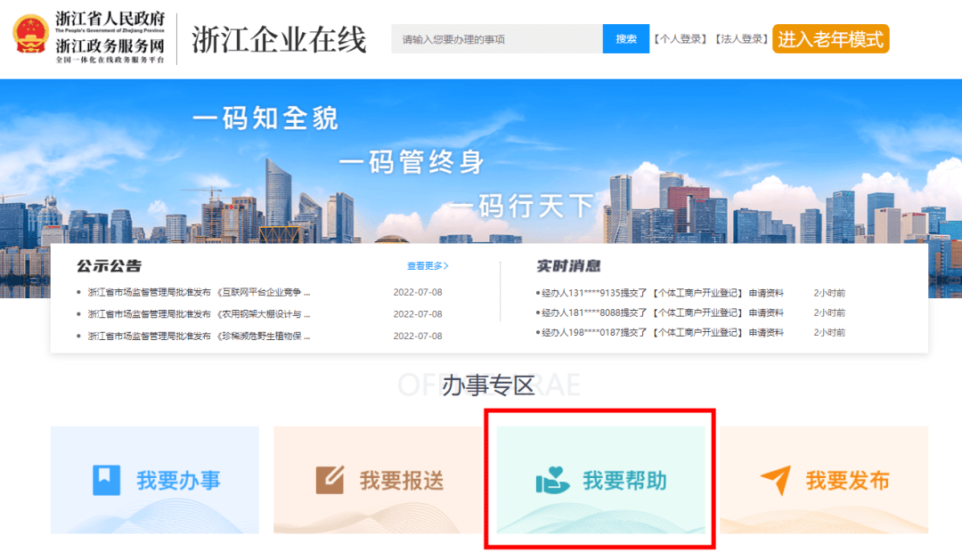The height and width of the screenshot is (560, 962).
Task: Select the 我要办事 book icon
Action: (108, 479)
